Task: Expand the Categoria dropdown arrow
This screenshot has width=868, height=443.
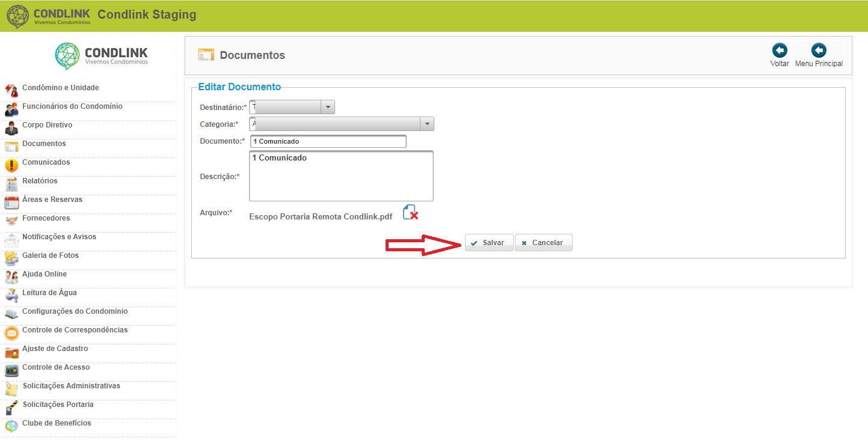Action: [x=427, y=124]
